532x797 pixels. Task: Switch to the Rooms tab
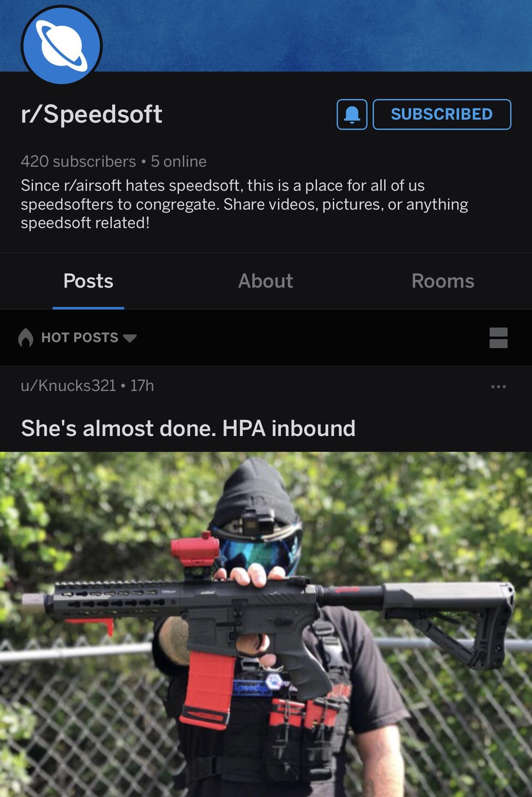click(443, 281)
